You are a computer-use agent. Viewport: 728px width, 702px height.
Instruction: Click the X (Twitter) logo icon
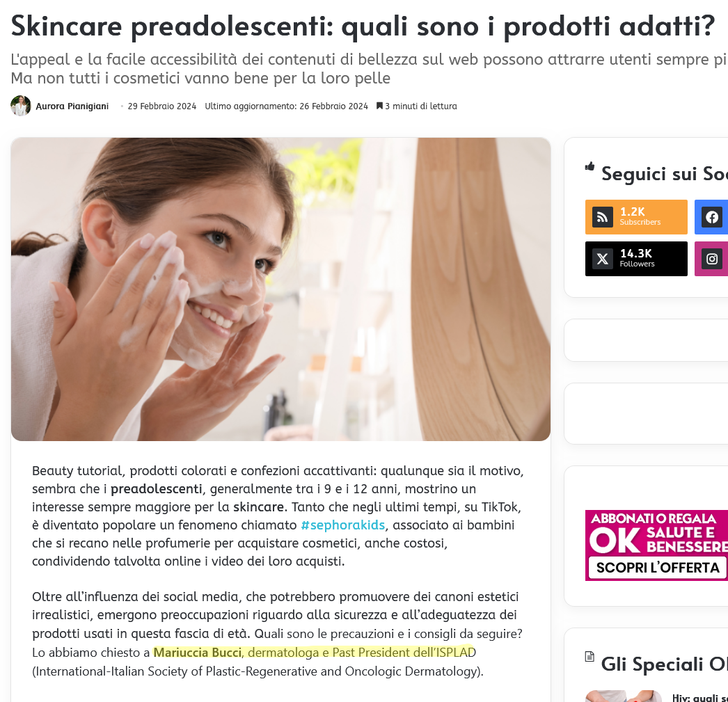pyautogui.click(x=602, y=259)
